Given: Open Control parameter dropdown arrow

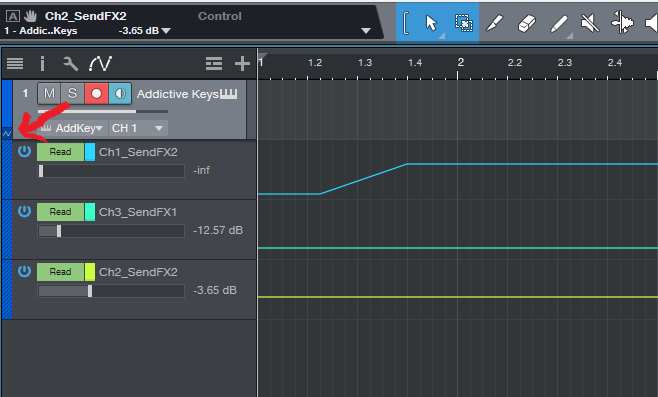Looking at the screenshot, I should (366, 31).
